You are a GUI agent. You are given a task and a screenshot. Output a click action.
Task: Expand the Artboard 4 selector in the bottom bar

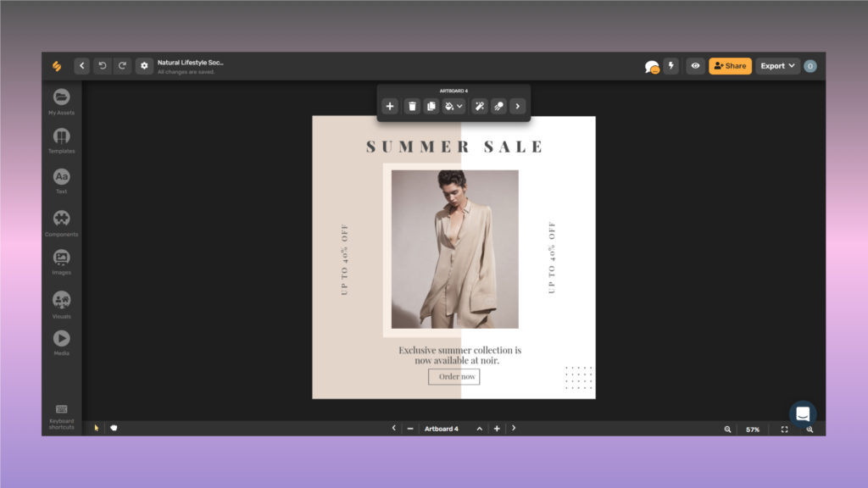pos(479,428)
